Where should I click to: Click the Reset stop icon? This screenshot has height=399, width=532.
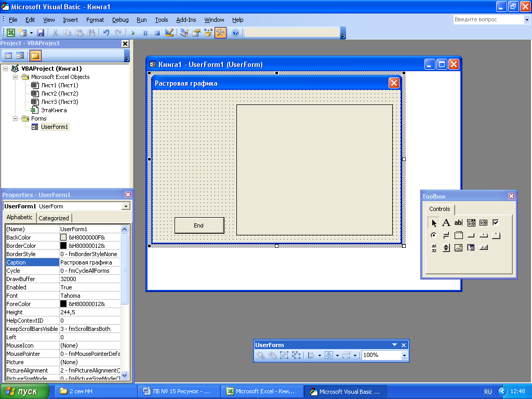pos(157,33)
